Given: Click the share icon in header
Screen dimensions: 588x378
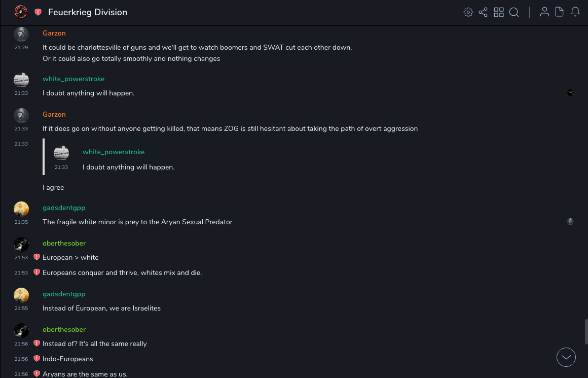Looking at the screenshot, I should (483, 12).
